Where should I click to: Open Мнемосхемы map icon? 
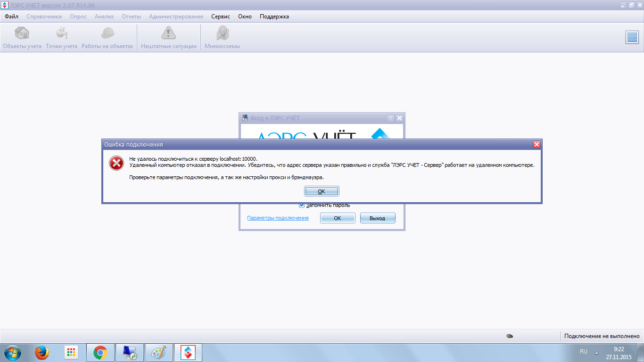(223, 38)
